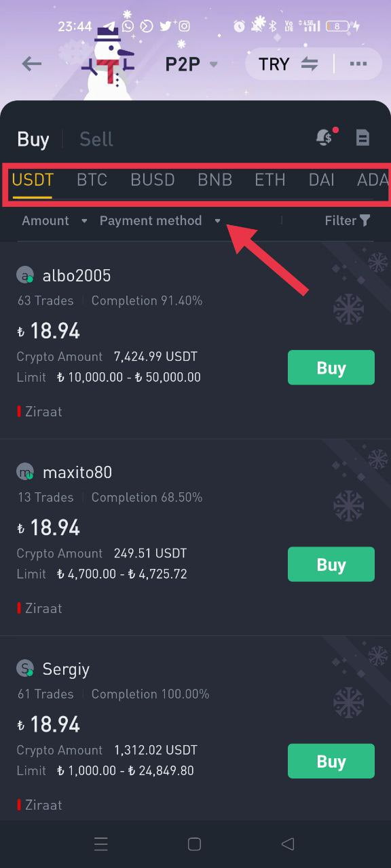
Task: Open the P2P mode dropdown
Action: click(191, 63)
